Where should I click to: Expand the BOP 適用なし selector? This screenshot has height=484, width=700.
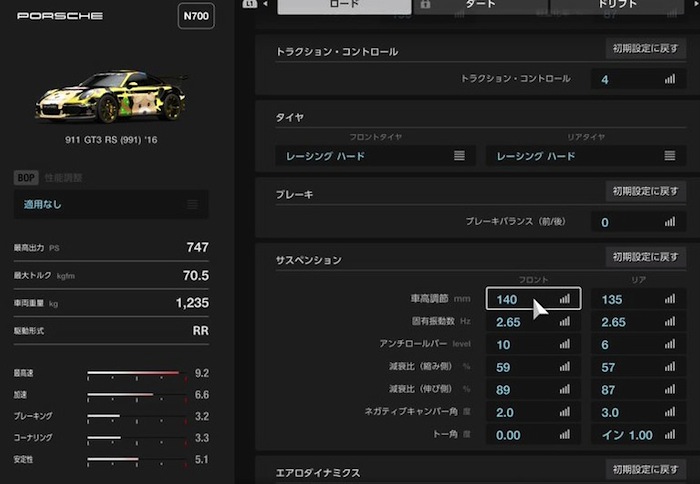coord(111,204)
